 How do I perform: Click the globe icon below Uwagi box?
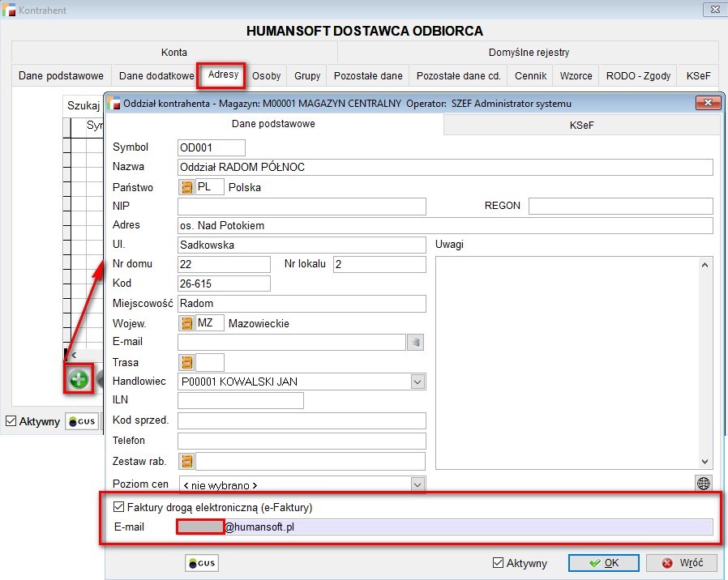[x=704, y=483]
